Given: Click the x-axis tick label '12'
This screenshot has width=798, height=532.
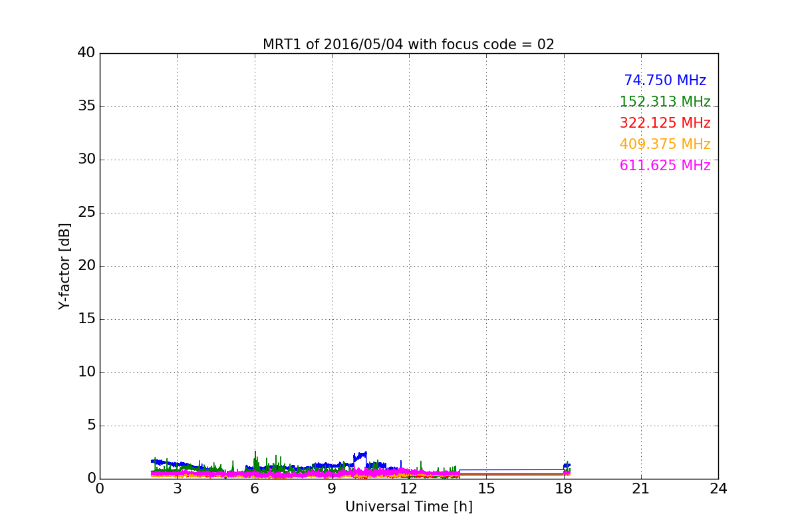Looking at the screenshot, I should pyautogui.click(x=409, y=489).
